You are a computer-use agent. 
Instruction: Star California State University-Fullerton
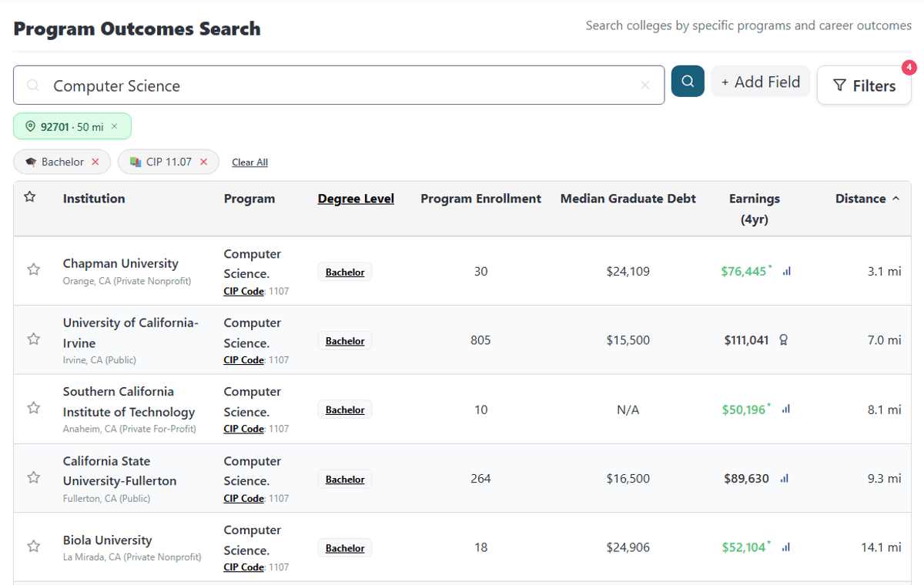[33, 477]
